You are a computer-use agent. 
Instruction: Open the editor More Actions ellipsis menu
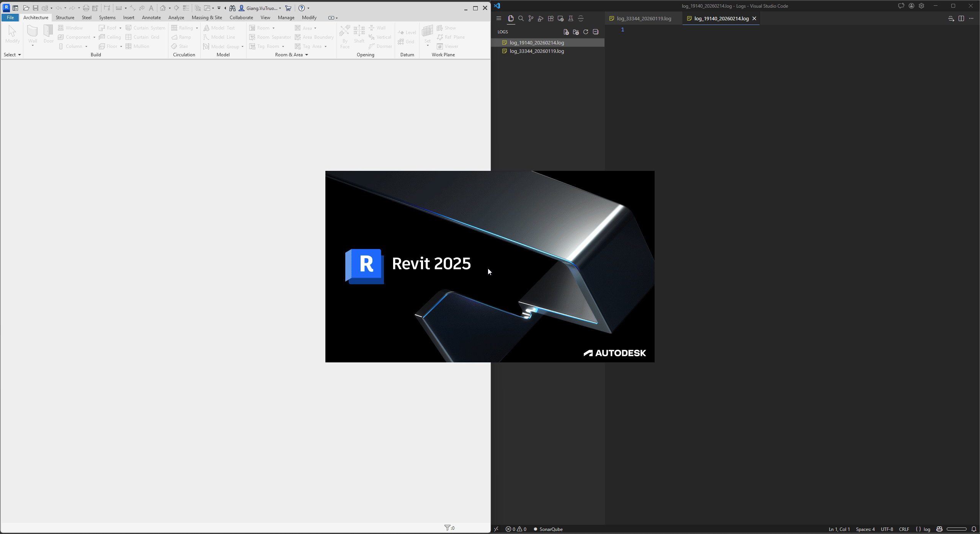point(971,18)
